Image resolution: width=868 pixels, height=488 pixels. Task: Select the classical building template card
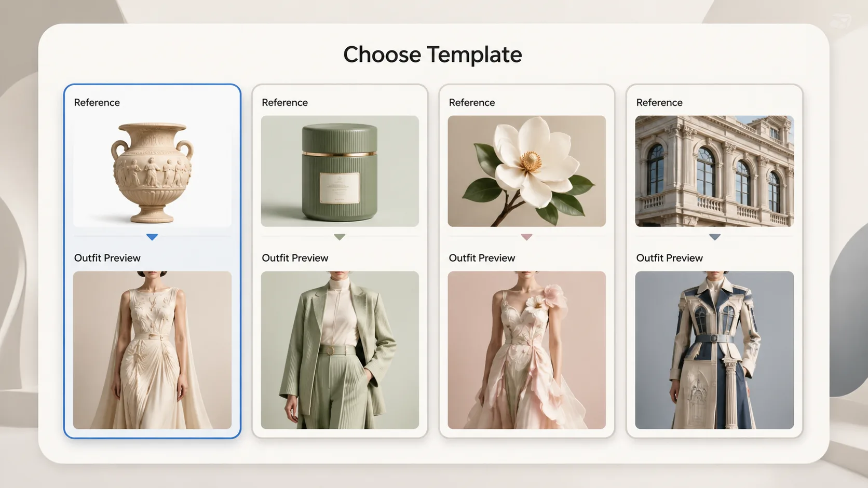(x=714, y=260)
